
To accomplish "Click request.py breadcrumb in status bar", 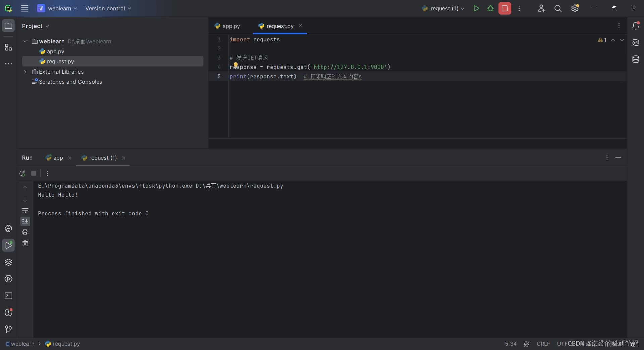I will click(63, 344).
